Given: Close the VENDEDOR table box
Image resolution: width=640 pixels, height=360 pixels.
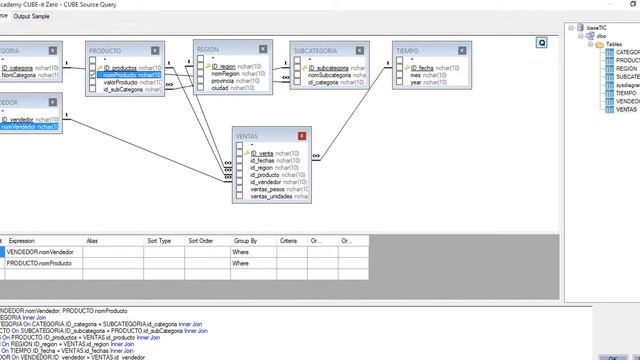Looking at the screenshot, I should coord(53,102).
